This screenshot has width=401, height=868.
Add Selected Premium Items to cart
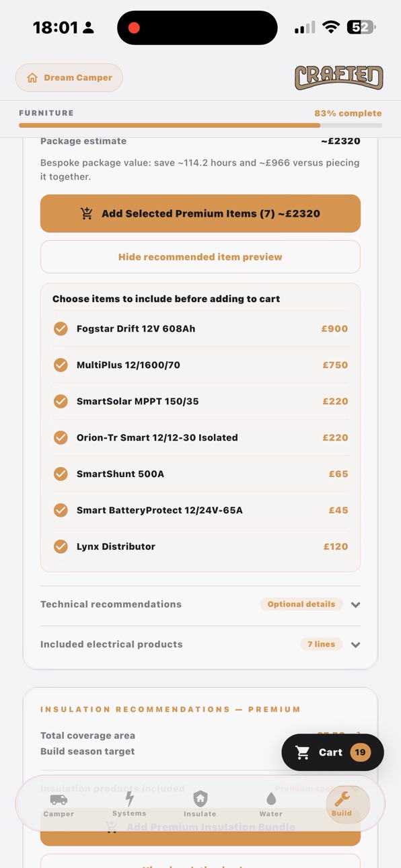[x=200, y=214]
